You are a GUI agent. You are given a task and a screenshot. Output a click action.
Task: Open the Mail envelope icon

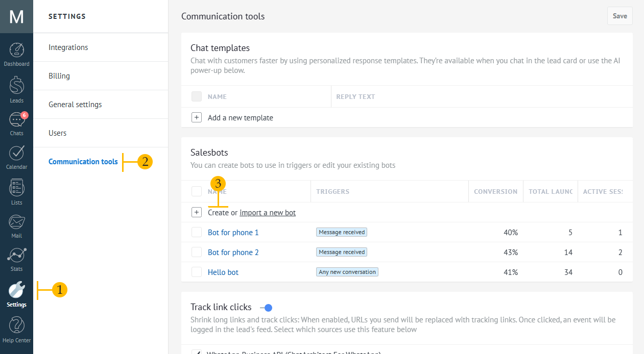(x=16, y=222)
